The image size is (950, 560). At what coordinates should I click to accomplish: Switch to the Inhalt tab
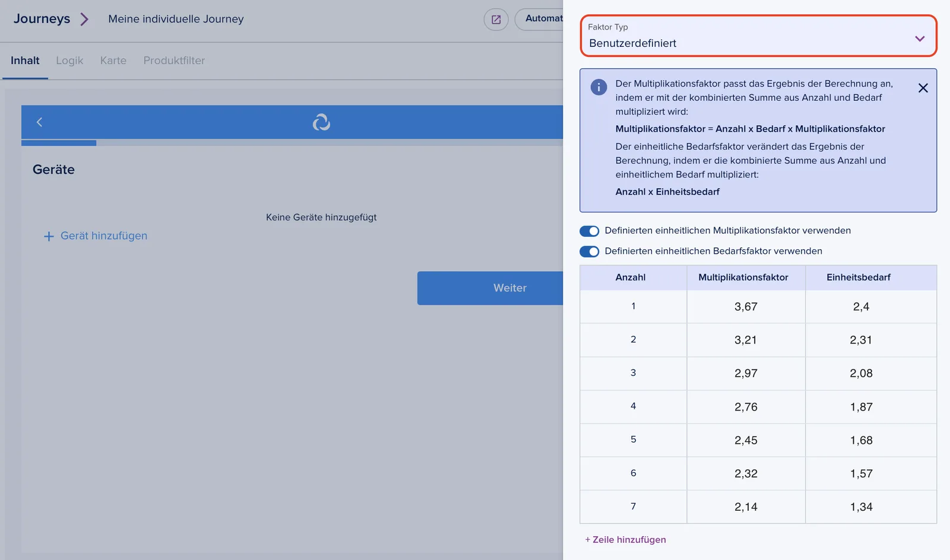click(25, 61)
